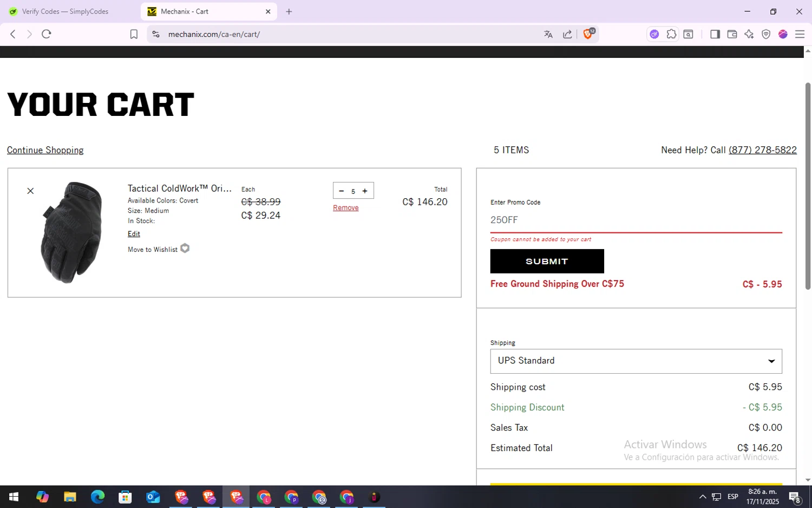The image size is (812, 508).
Task: Open the browser hamburger main menu
Action: tap(800, 34)
